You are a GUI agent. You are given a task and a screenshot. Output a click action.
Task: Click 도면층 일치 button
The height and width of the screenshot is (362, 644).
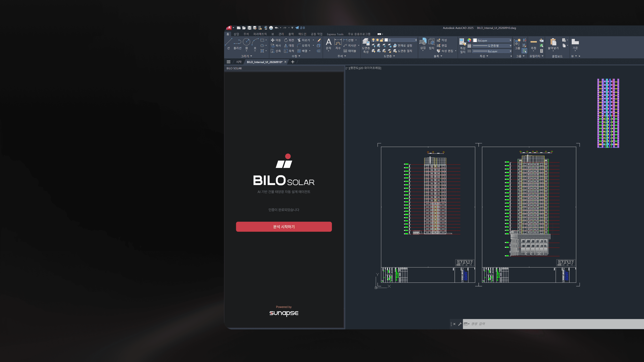[x=402, y=51]
